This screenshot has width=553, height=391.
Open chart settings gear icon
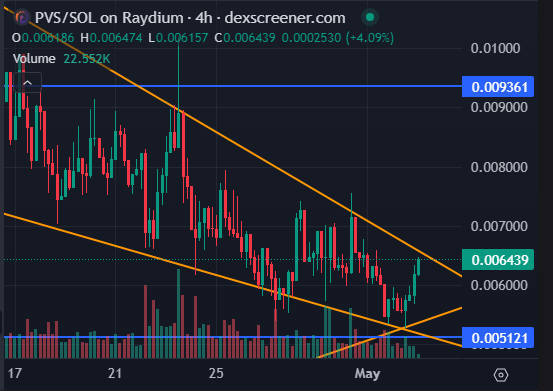click(501, 375)
